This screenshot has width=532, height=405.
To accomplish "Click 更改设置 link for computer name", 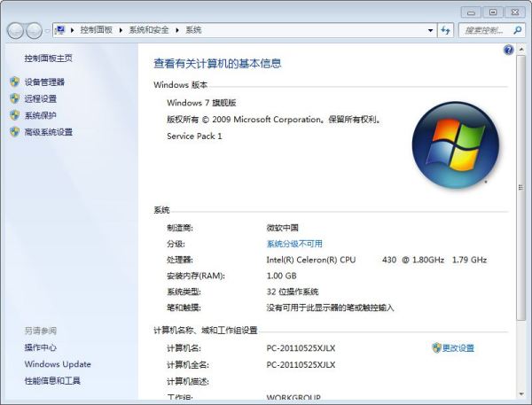I will click(x=458, y=348).
